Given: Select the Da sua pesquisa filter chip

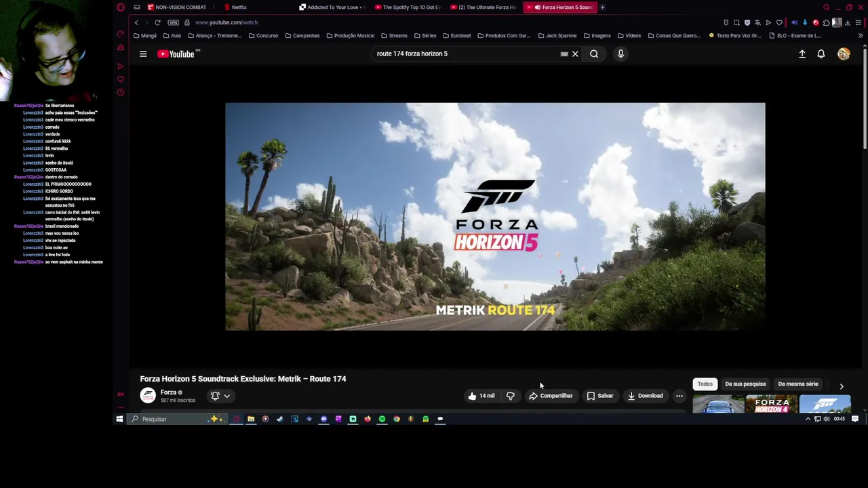Looking at the screenshot, I should [x=745, y=384].
